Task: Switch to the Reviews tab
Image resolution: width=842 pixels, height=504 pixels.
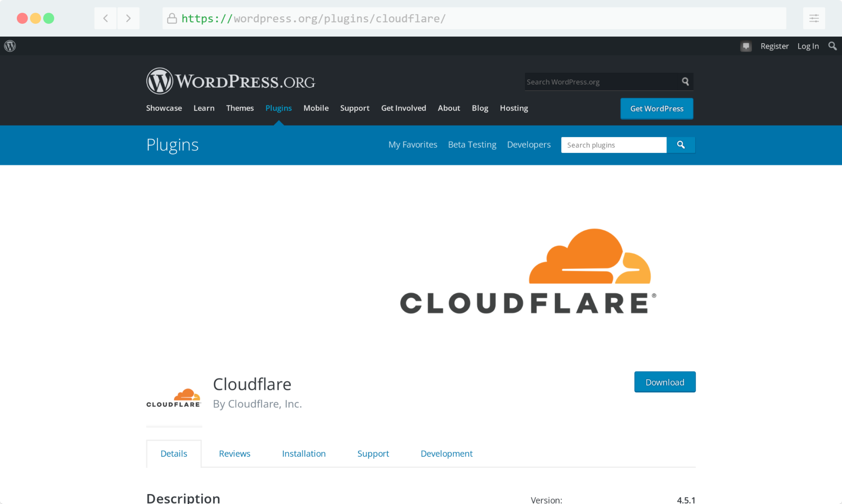Action: point(234,453)
